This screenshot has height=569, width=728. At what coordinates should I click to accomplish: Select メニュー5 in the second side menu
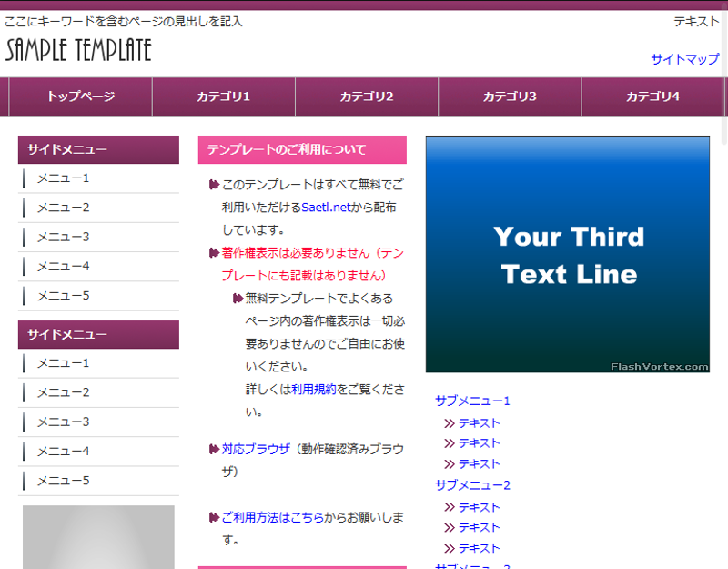[61, 480]
